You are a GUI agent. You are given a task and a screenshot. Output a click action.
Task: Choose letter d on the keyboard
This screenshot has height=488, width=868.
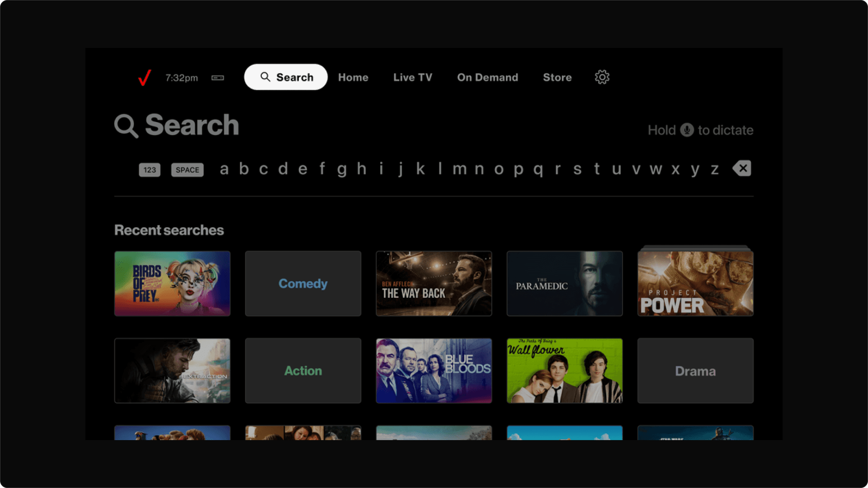point(283,169)
